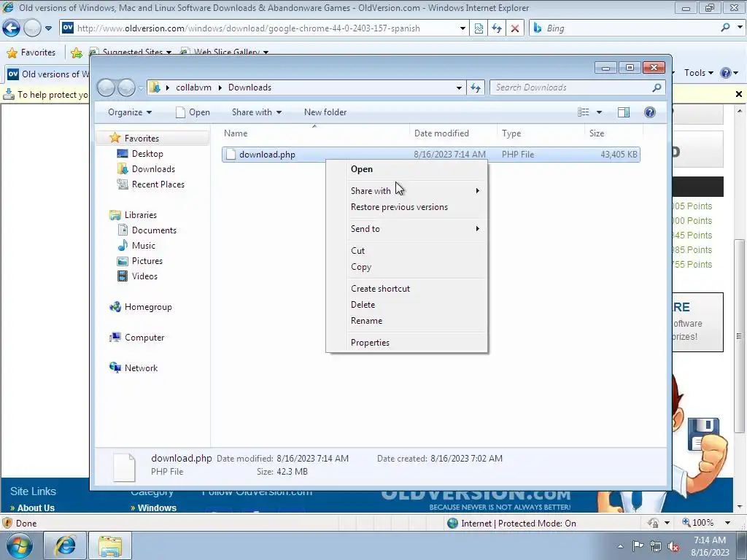This screenshot has height=560, width=747.
Task: Click Internet Explorer taskbar icon
Action: 65,545
